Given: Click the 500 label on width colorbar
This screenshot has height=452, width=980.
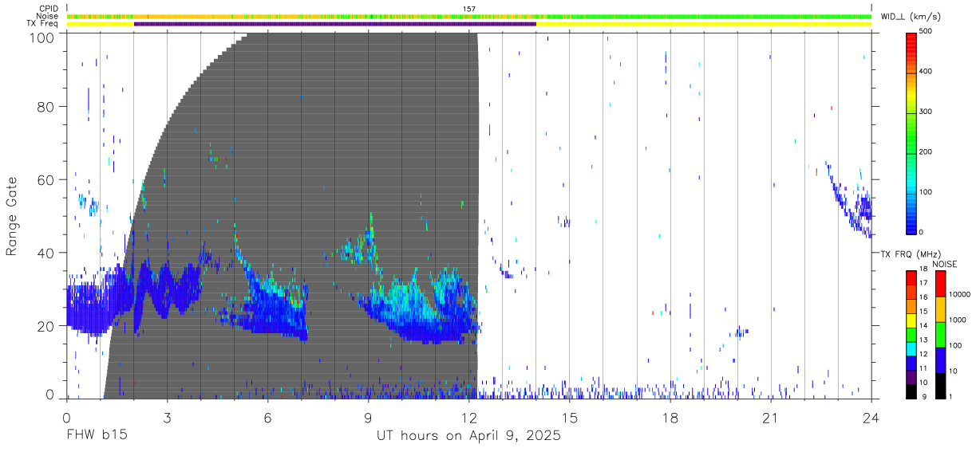Looking at the screenshot, I should point(927,31).
